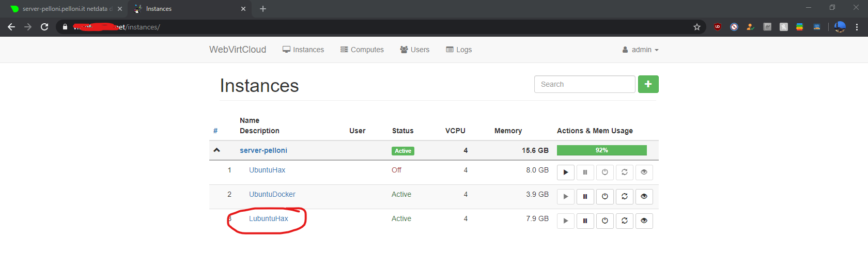Open the Users page
This screenshot has height=267, width=868.
click(x=415, y=50)
